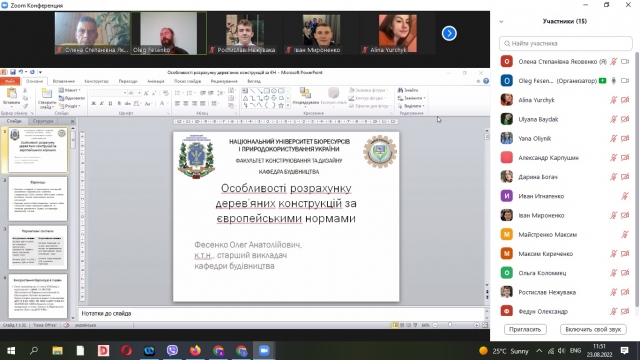
Task: Click the Windows Start button
Action: click(11, 350)
